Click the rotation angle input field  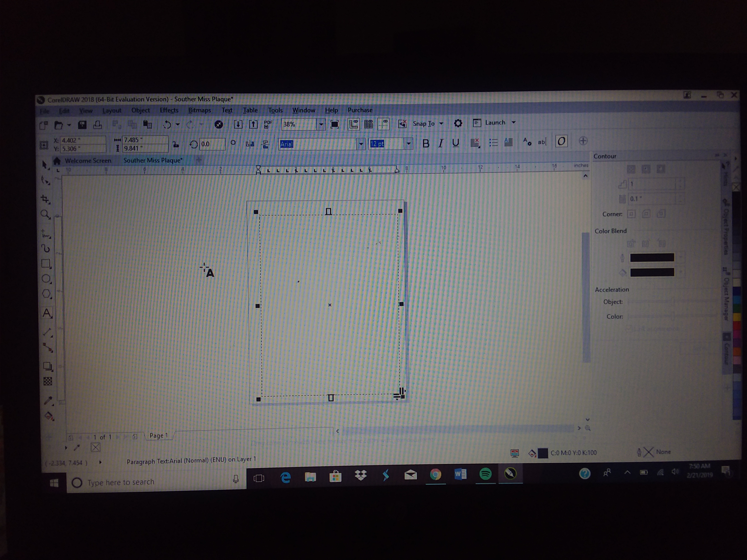coord(212,144)
